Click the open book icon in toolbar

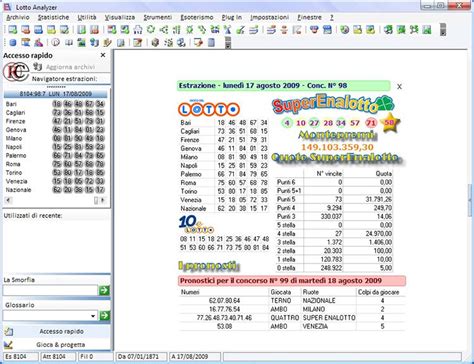[69, 42]
